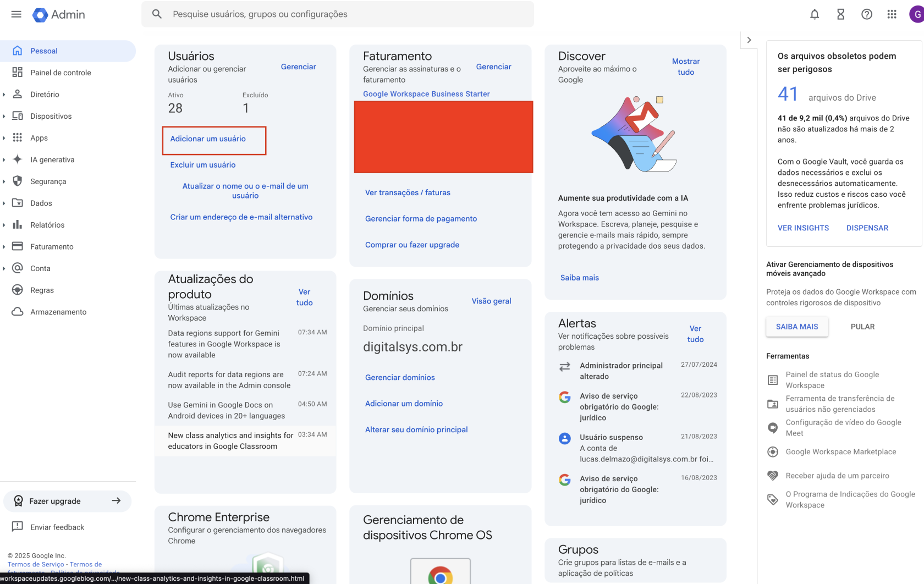Open the notifications bell icon
924x584 pixels.
815,14
